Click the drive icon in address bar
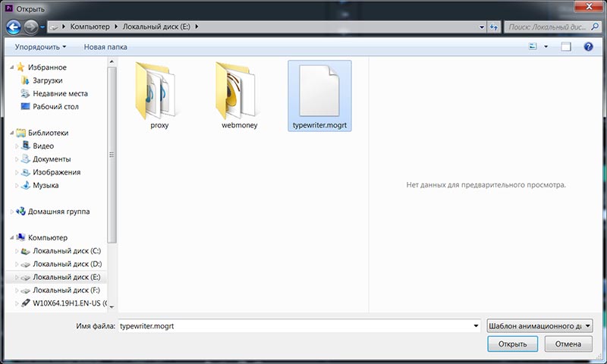607x364 pixels. point(55,27)
